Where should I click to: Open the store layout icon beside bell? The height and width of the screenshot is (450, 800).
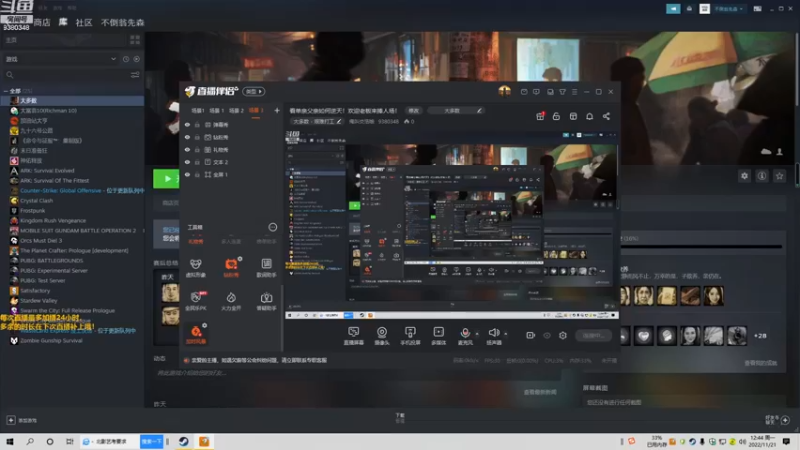click(x=573, y=116)
